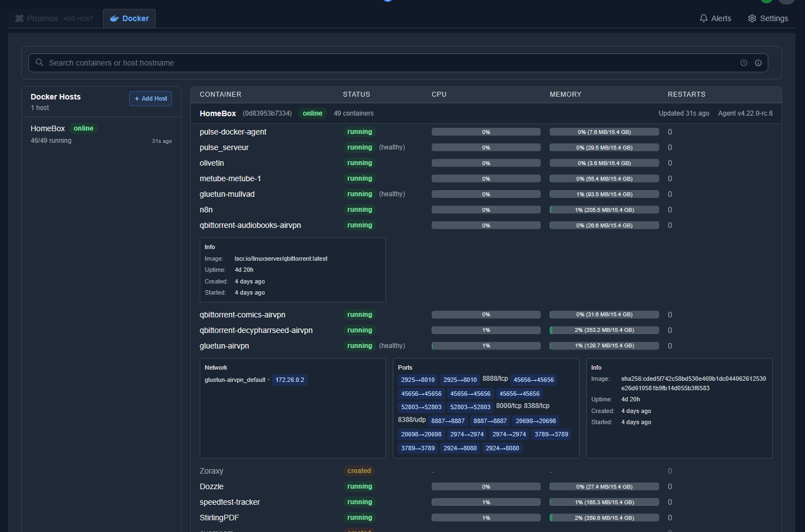Screen dimensions: 805x532
Task: Sort by the RESTARTS column header
Action: click(x=686, y=95)
